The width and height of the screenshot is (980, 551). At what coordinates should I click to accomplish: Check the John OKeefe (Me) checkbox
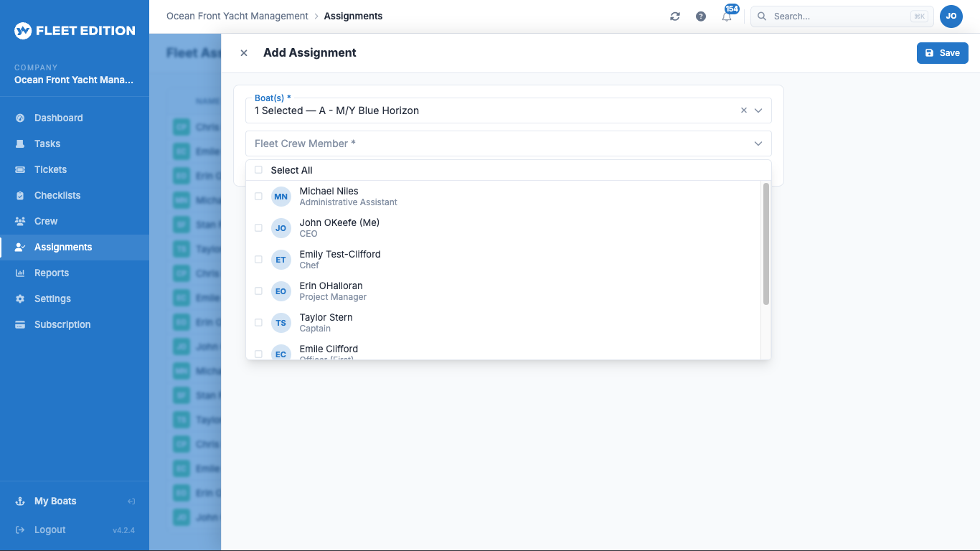tap(259, 228)
